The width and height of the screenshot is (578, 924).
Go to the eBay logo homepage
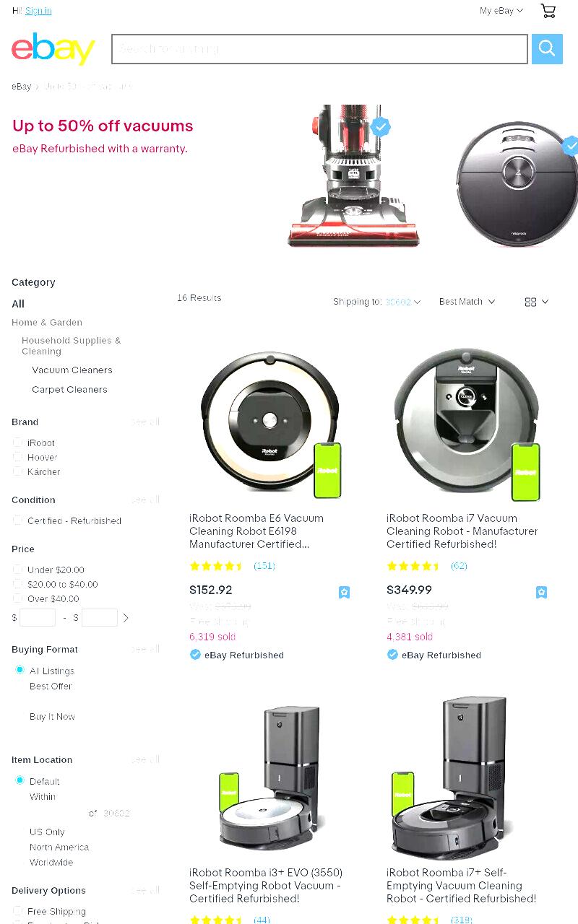[x=53, y=48]
